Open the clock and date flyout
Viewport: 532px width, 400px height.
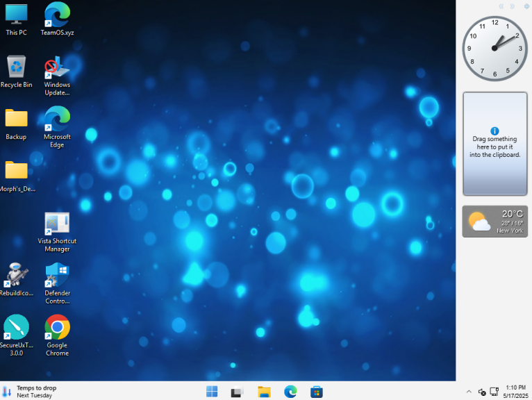(516, 392)
